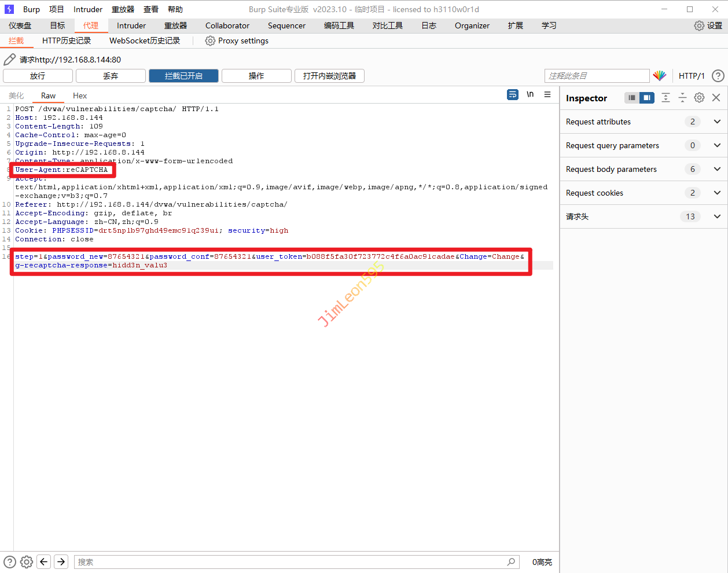The image size is (728, 573).
Task: Click the 丢弃 (Drop) button
Action: pyautogui.click(x=111, y=76)
